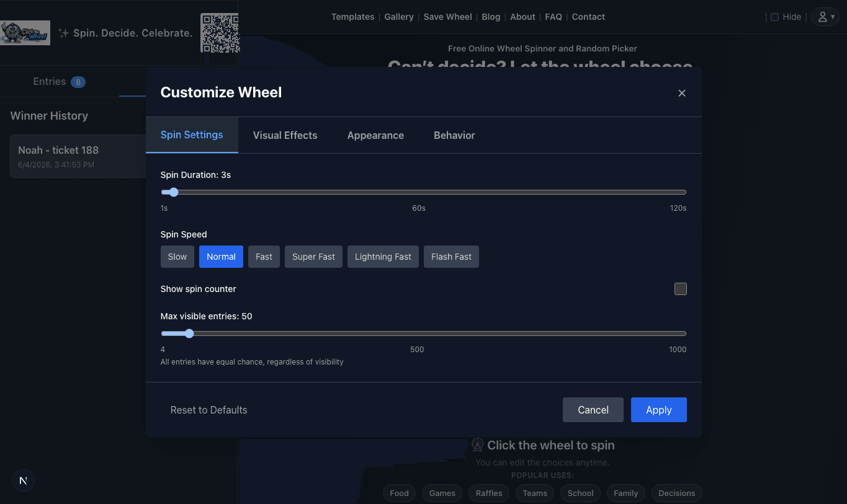
Task: Switch to Visual Effects tab
Action: [285, 135]
